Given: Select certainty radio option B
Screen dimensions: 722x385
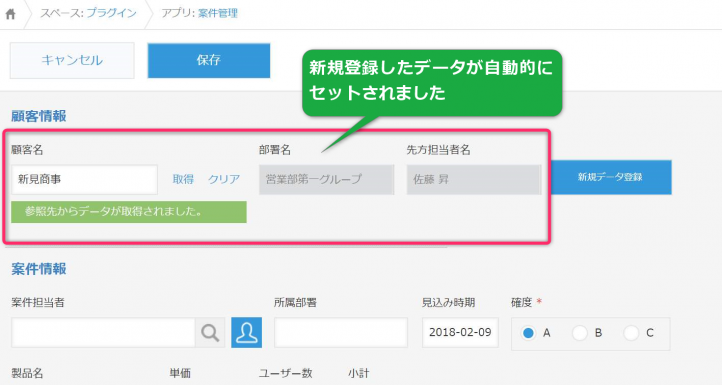Looking at the screenshot, I should (x=580, y=332).
